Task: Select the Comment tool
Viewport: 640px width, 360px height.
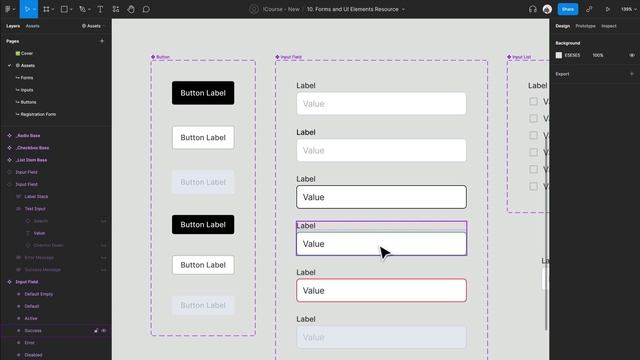Action: pyautogui.click(x=146, y=9)
